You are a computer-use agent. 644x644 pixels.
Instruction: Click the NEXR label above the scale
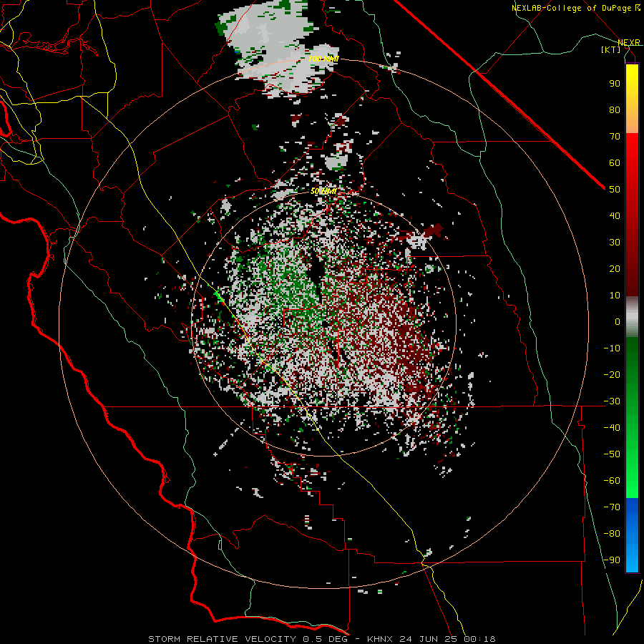pos(628,43)
